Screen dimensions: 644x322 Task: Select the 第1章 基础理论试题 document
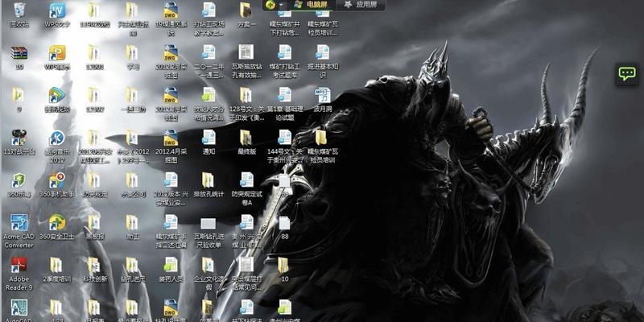point(284,104)
